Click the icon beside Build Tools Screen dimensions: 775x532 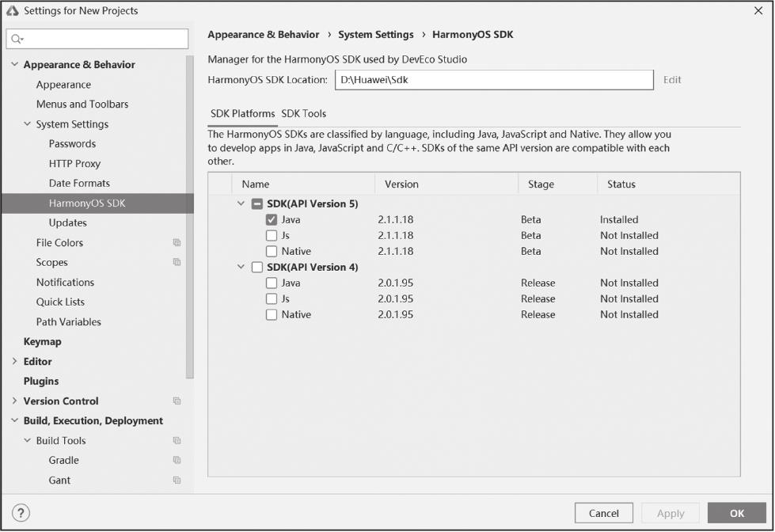click(x=177, y=441)
